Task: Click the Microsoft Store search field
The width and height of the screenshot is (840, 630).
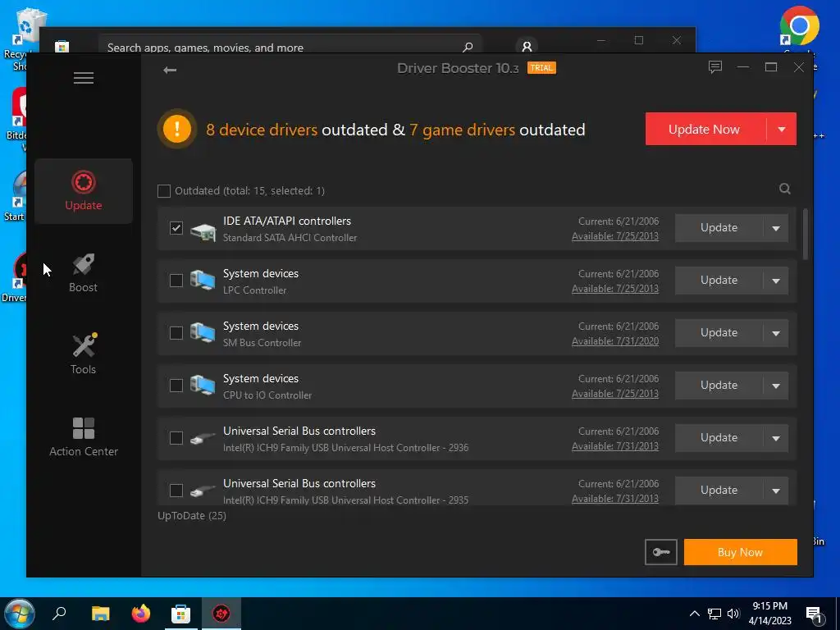Action: [290, 47]
